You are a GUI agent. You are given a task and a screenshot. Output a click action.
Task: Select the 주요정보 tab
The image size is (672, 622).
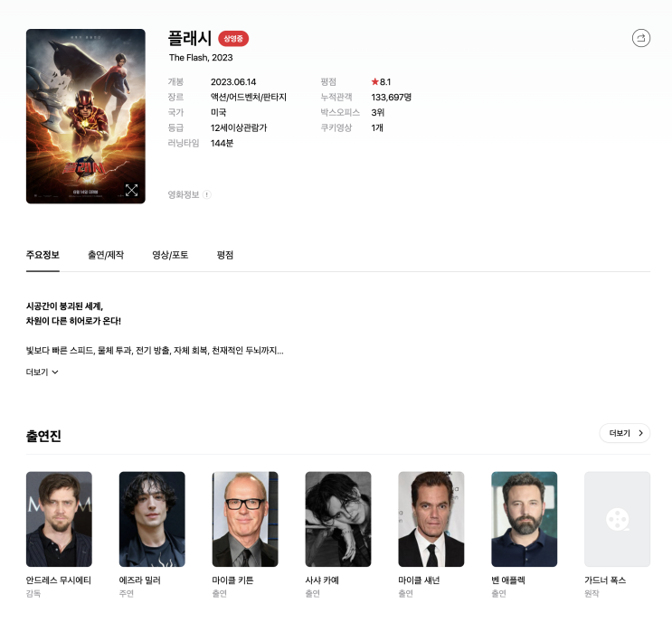(43, 255)
